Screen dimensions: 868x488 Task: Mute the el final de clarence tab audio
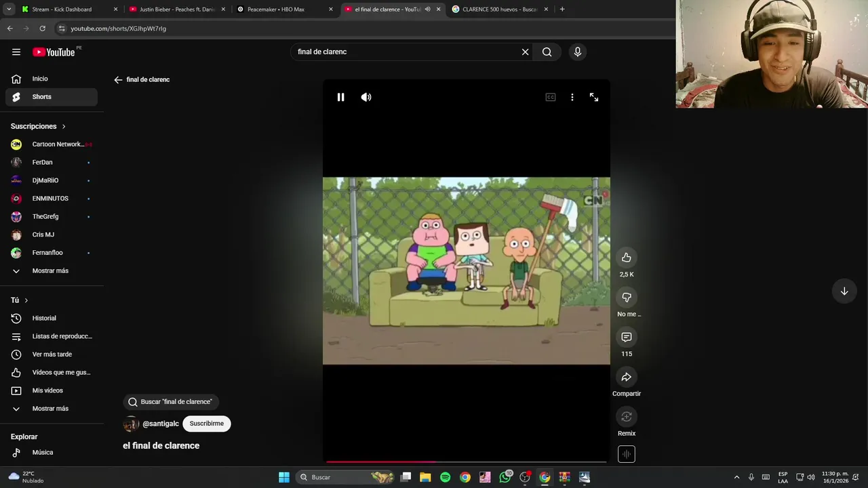pos(427,9)
